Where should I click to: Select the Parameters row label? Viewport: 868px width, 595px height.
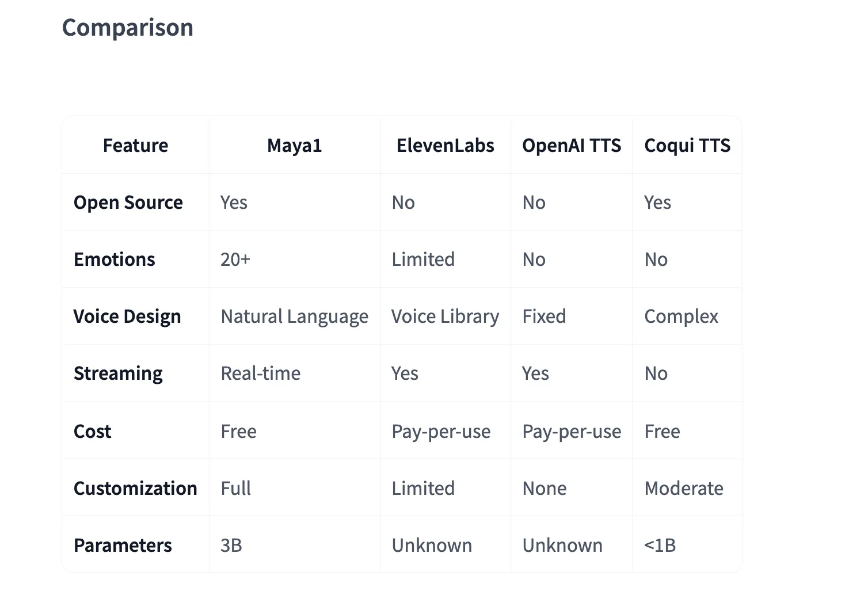tap(123, 546)
